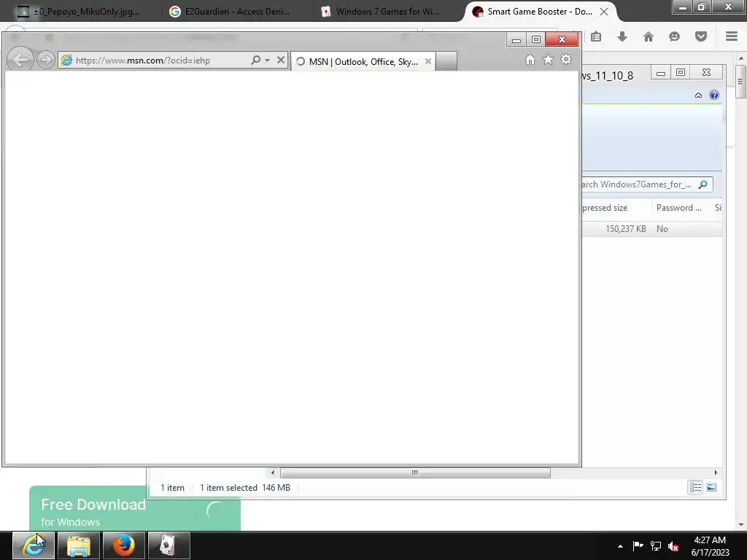
Task: Sort by Password column header
Action: tap(679, 208)
